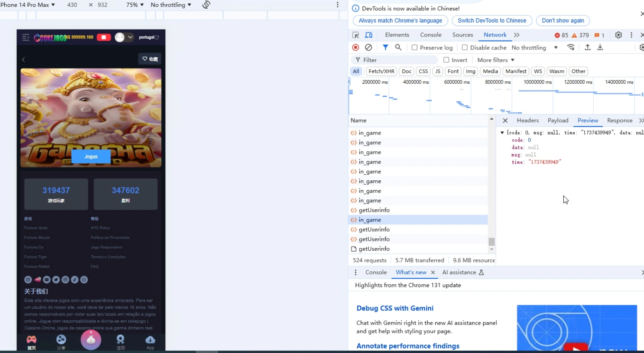Image resolution: width=644 pixels, height=353 pixels.
Task: Export HAR file download icon
Action: tap(600, 48)
